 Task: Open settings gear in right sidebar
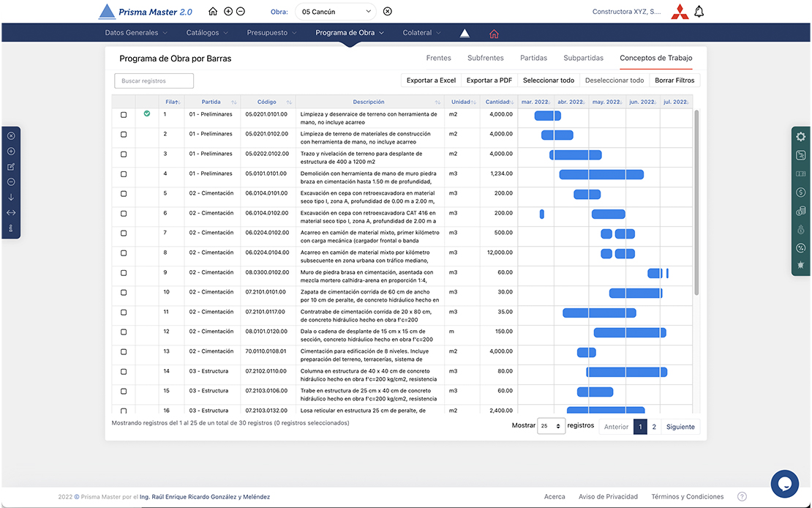point(800,137)
